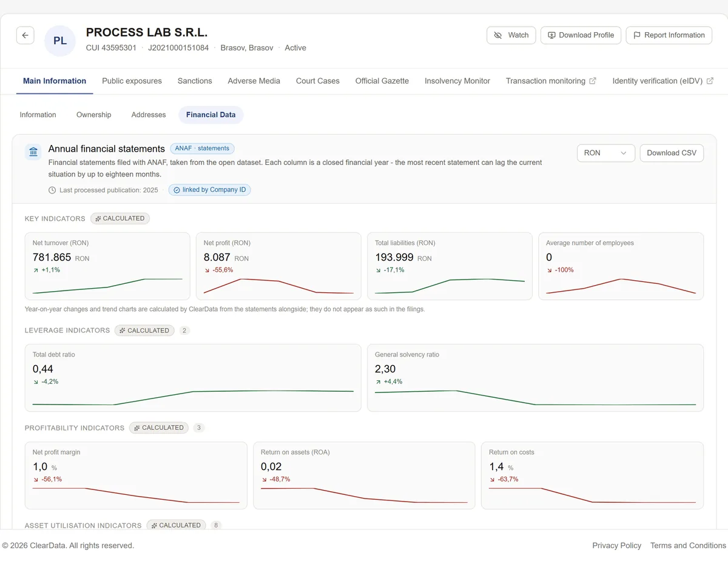Click the linked by Company ID badge
Image resolution: width=728 pixels, height=561 pixels.
pyautogui.click(x=209, y=190)
